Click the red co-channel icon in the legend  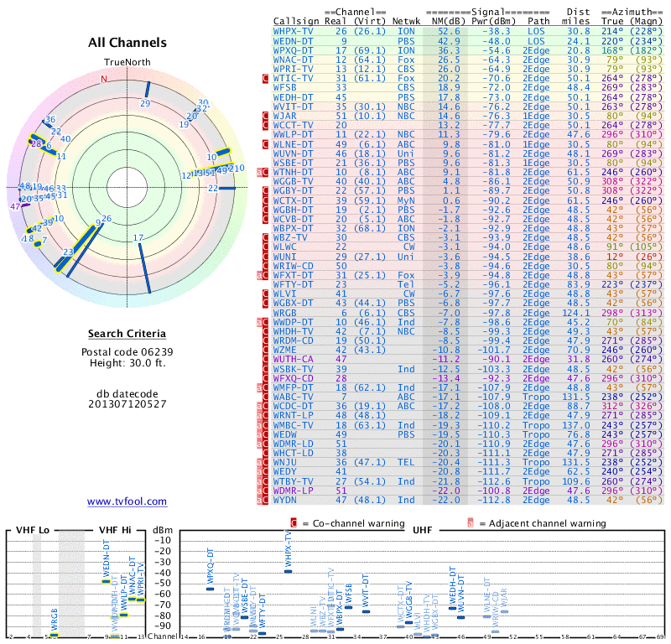pos(294,522)
